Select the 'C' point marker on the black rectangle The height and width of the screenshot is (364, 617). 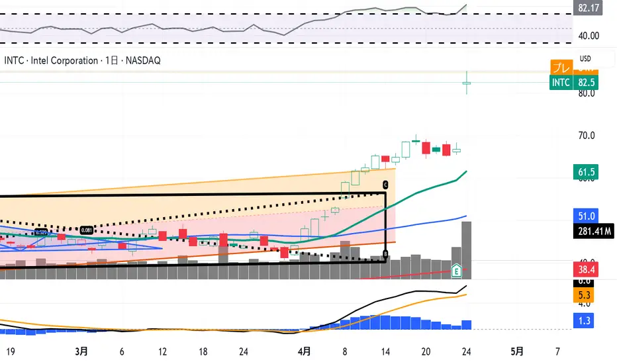tap(385, 185)
